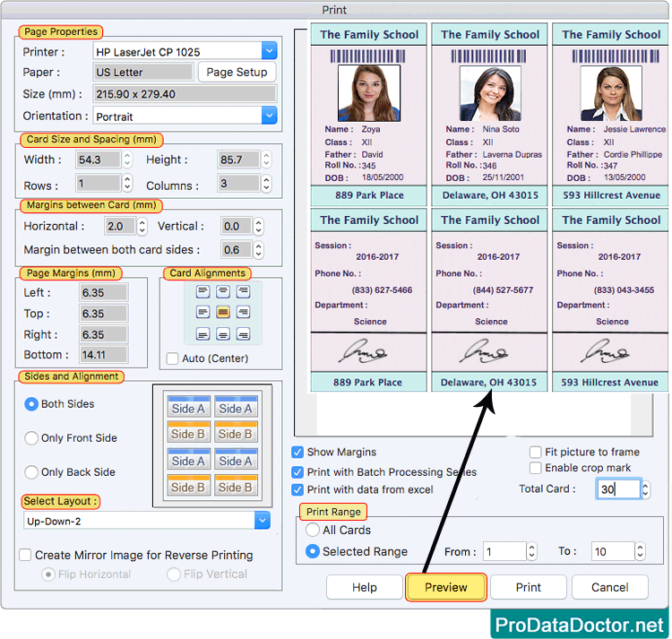Select bottom-right card alignment icon
This screenshot has width=672, height=639.
(x=243, y=334)
